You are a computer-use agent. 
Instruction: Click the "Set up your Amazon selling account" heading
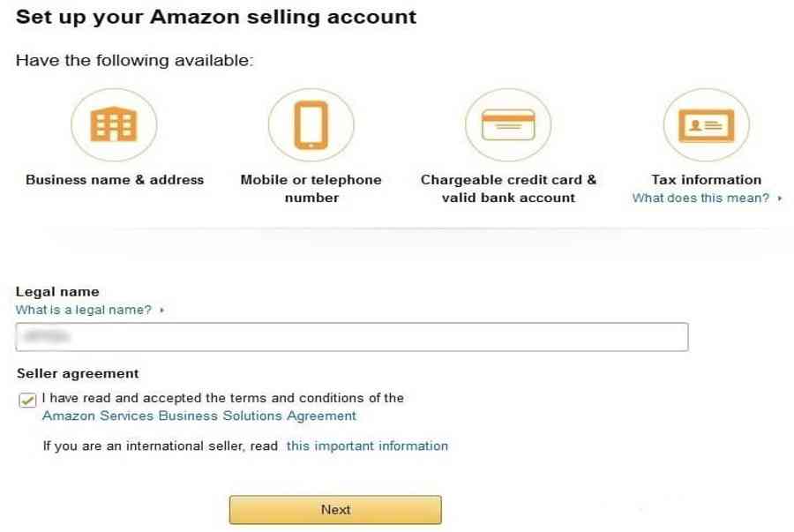click(x=216, y=17)
